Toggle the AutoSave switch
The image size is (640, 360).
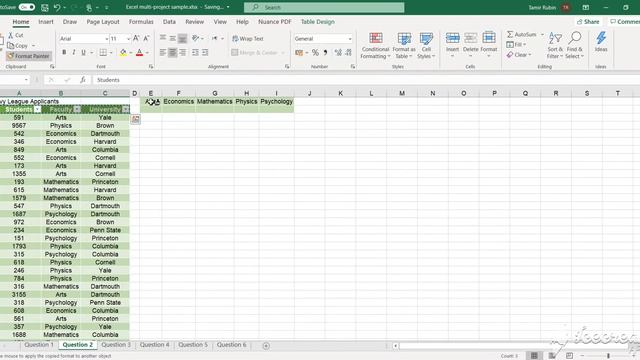point(27,7)
